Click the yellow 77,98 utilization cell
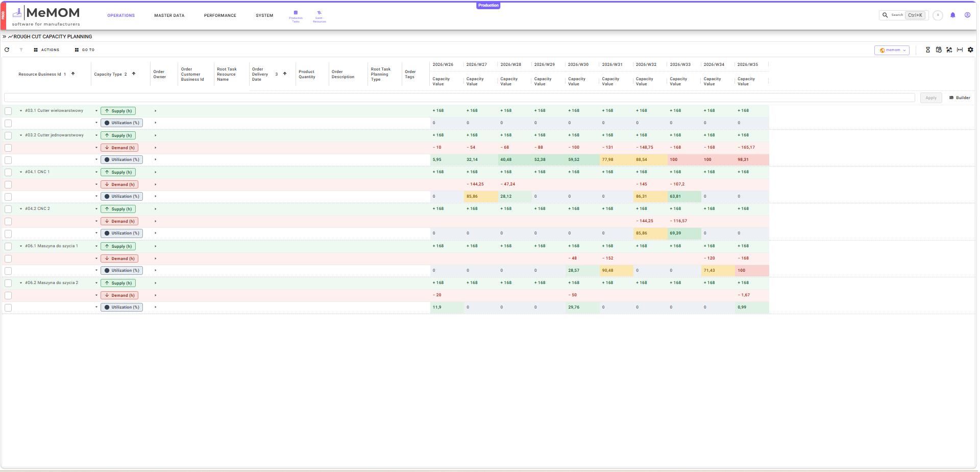 point(616,160)
